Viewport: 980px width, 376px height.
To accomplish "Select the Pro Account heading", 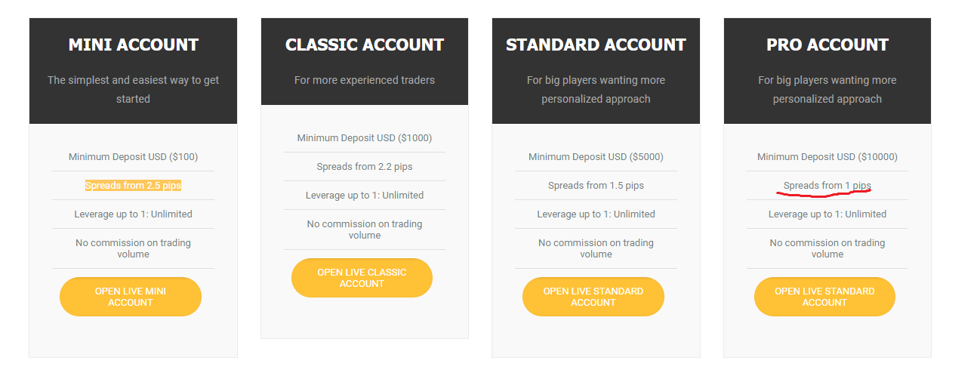I will [x=827, y=45].
